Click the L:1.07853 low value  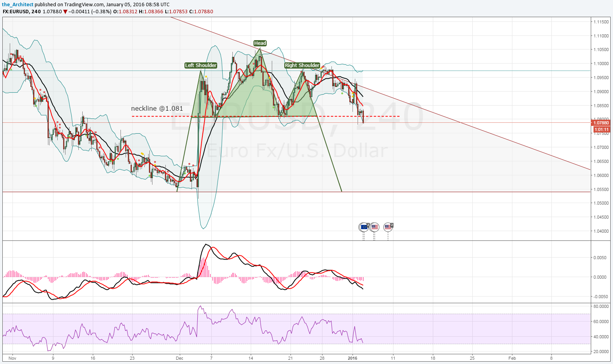coord(176,12)
